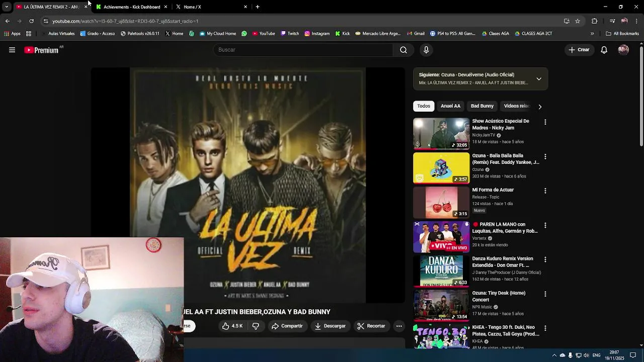Go to the YouTube Premium home logo

(42, 50)
